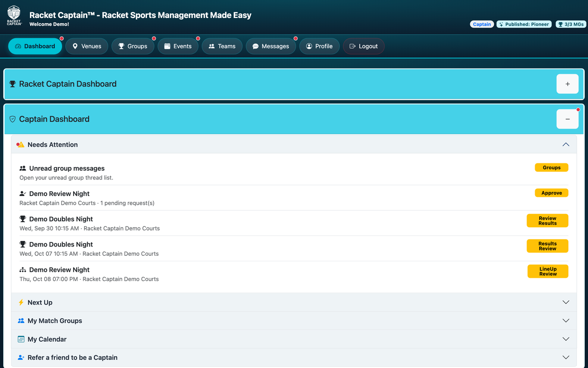588x368 pixels.
Task: Click the Unread group messages title
Action: [67, 168]
